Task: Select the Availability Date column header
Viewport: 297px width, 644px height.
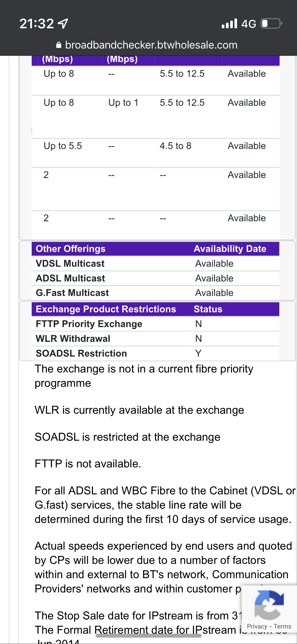Action: 230,249
